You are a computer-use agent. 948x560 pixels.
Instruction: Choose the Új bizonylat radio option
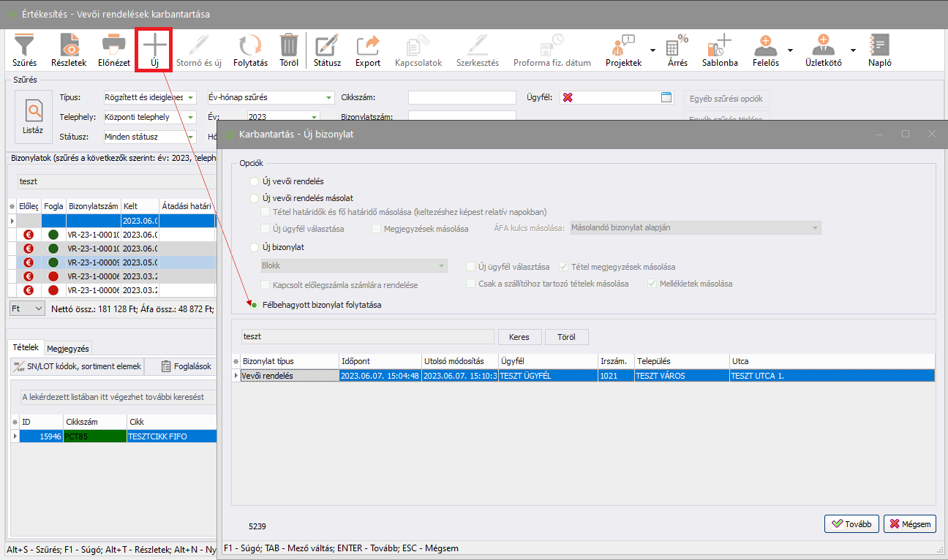click(x=255, y=247)
